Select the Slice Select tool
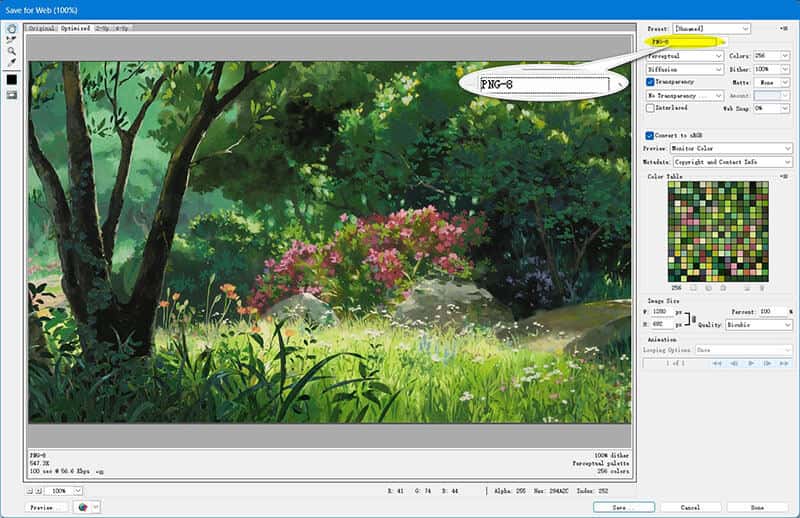 tap(12, 40)
